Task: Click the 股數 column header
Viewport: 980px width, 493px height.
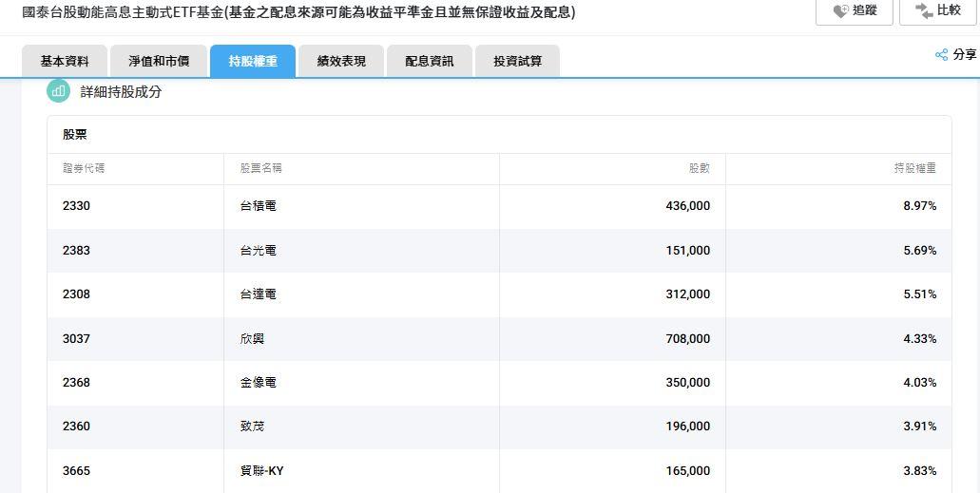Action: 700,168
